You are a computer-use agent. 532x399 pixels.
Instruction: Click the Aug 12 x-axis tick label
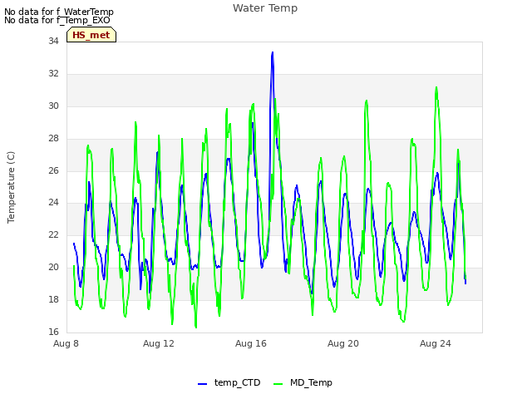[x=159, y=343]
